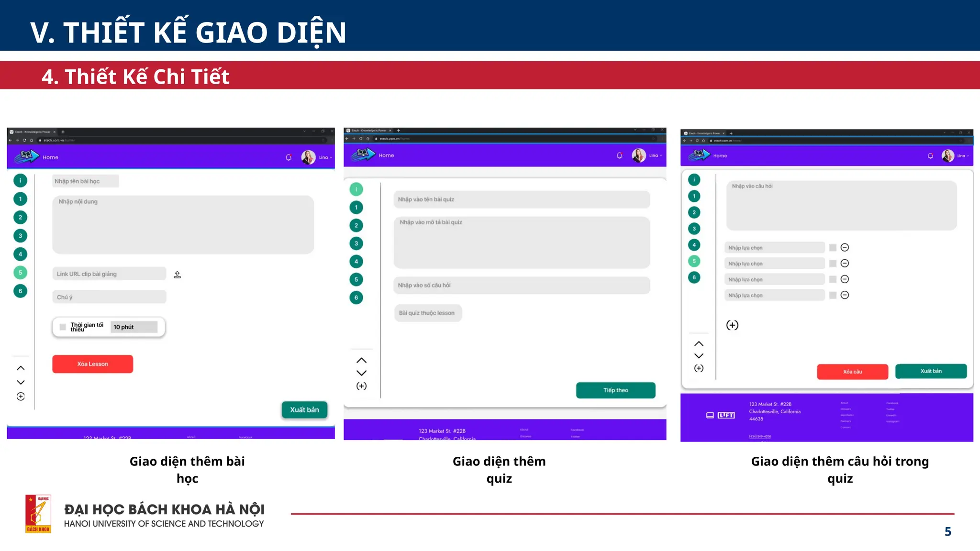Viewport: 980px width, 551px height.
Task: Open Home in quiz question screen navbar
Action: coord(720,156)
